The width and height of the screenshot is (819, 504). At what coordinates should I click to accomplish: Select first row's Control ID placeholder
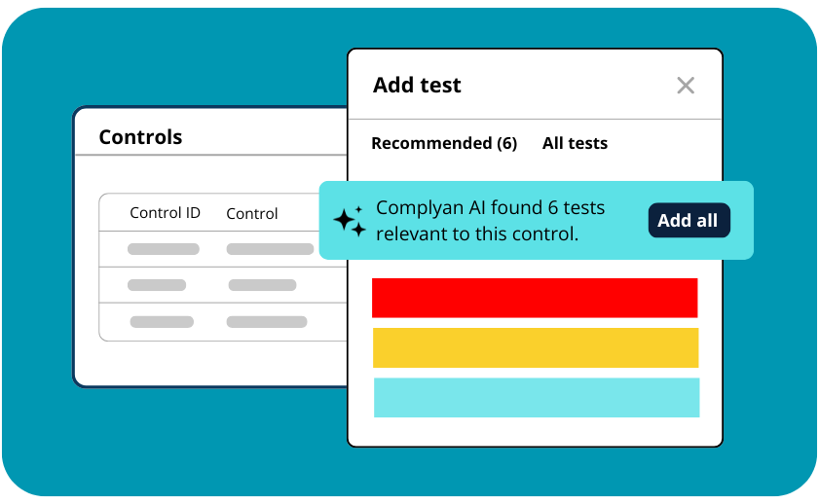tap(164, 249)
